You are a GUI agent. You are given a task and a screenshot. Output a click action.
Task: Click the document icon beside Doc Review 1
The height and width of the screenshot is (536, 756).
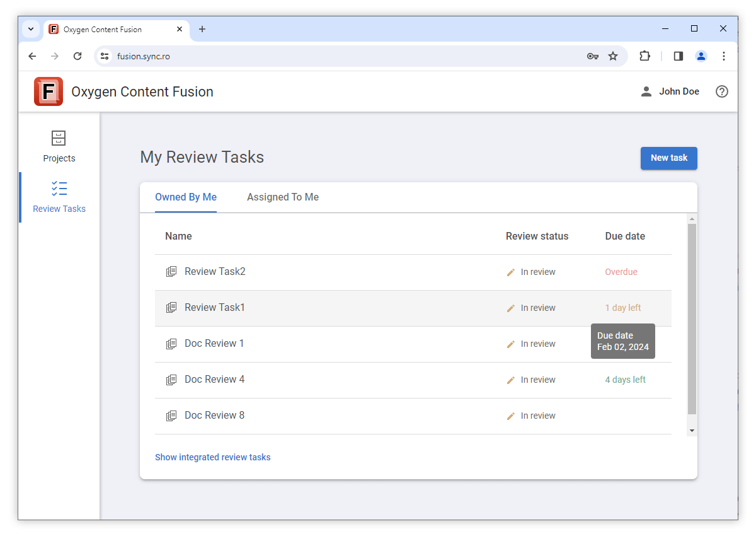pos(171,344)
